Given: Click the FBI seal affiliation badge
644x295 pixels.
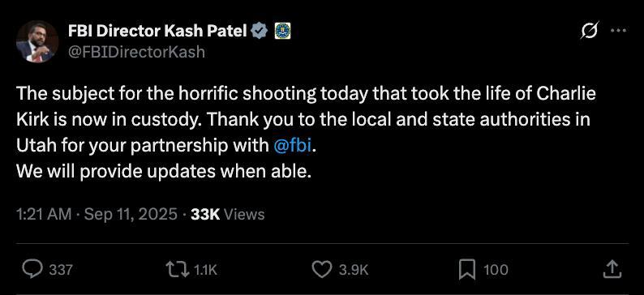Looking at the screenshot, I should (x=282, y=31).
